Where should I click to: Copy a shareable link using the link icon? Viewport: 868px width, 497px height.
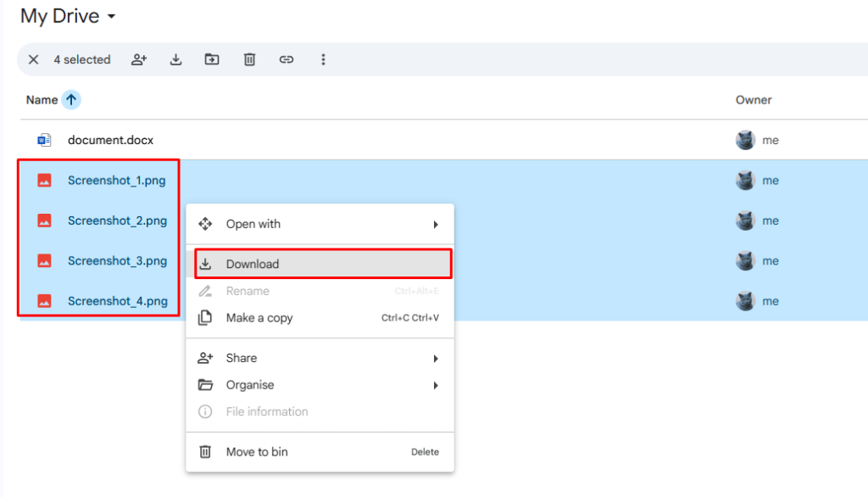coord(286,59)
